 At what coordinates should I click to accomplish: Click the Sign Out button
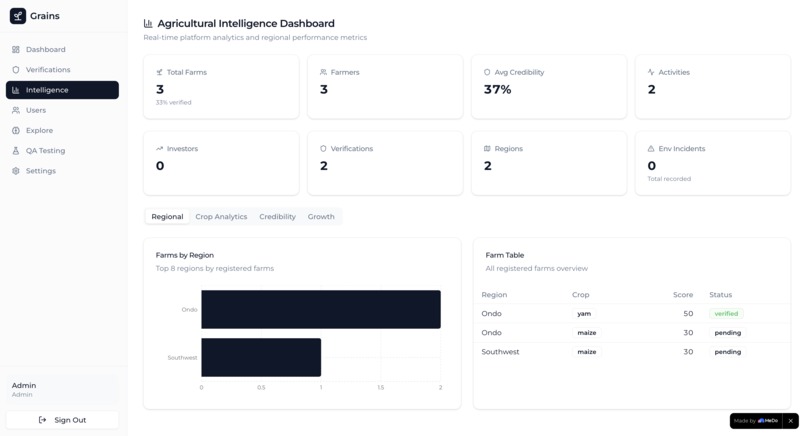pos(62,420)
